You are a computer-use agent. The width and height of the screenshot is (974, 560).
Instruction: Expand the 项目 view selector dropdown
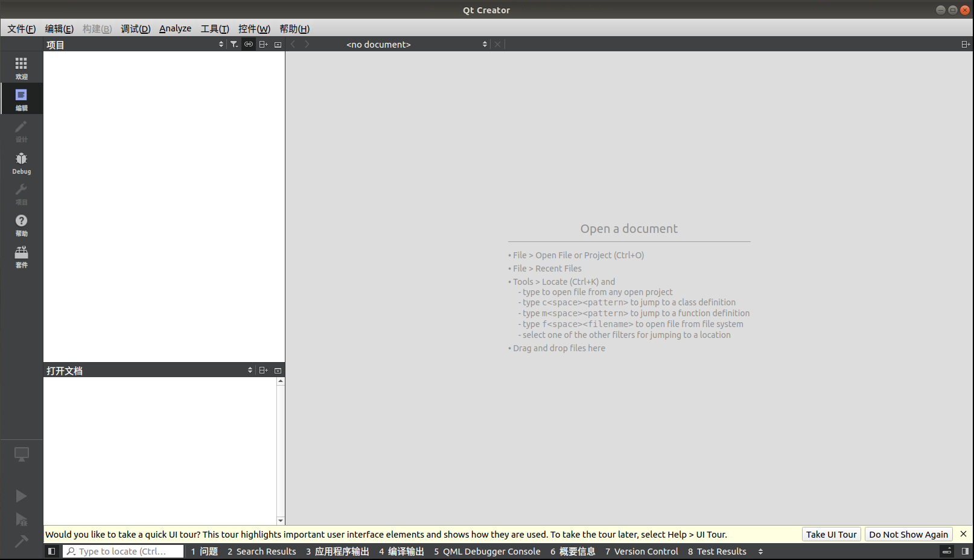point(221,44)
